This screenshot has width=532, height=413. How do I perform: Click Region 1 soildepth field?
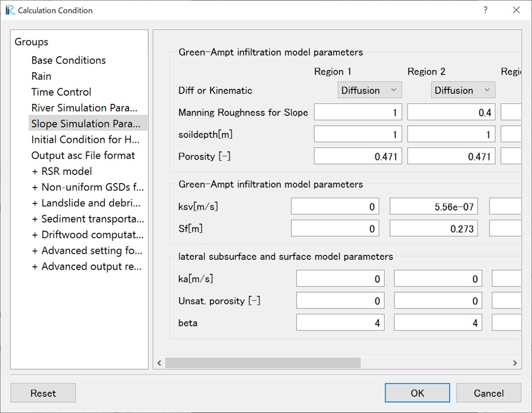click(358, 134)
